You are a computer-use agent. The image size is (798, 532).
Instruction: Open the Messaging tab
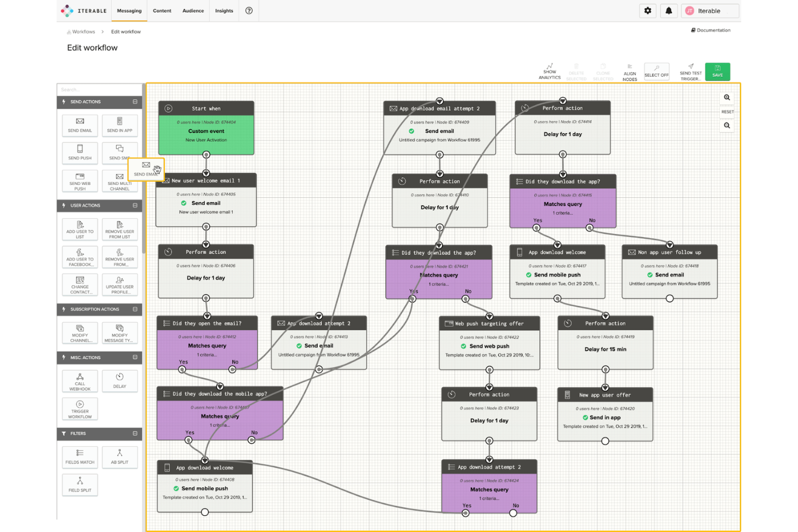(129, 11)
